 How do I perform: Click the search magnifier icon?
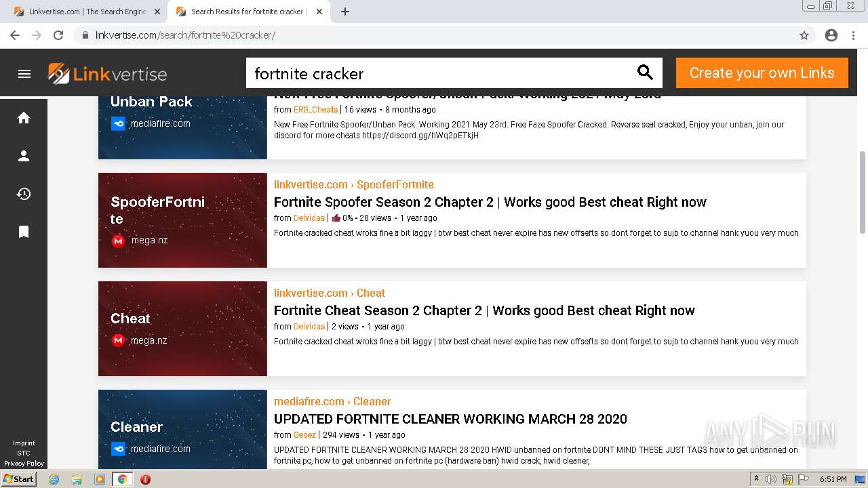[645, 73]
